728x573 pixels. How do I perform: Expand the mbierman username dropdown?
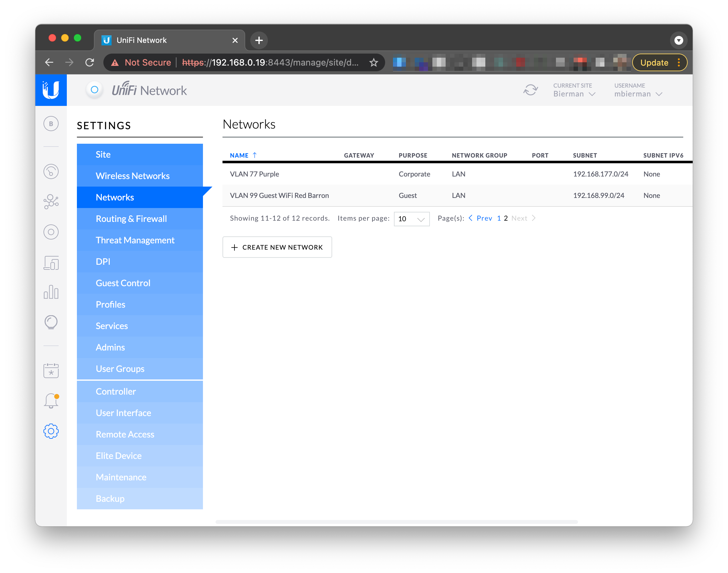638,94
